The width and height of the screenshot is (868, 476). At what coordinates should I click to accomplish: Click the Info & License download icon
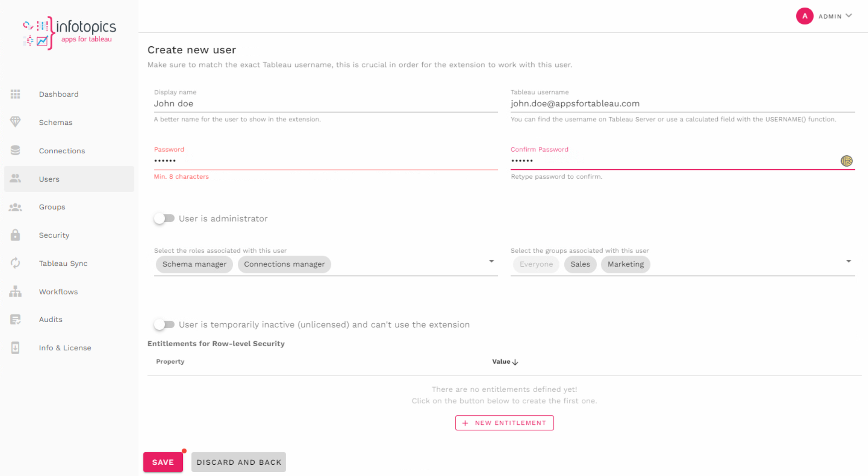tap(15, 347)
